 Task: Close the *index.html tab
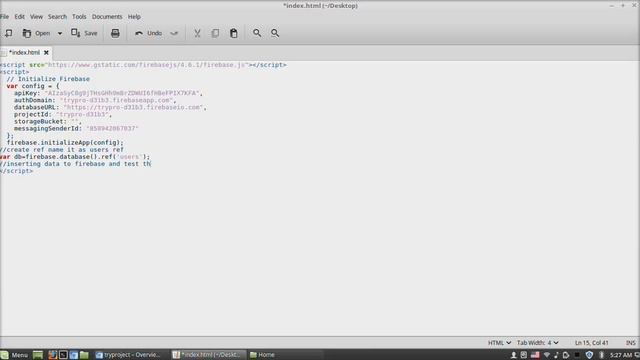[x=46, y=53]
